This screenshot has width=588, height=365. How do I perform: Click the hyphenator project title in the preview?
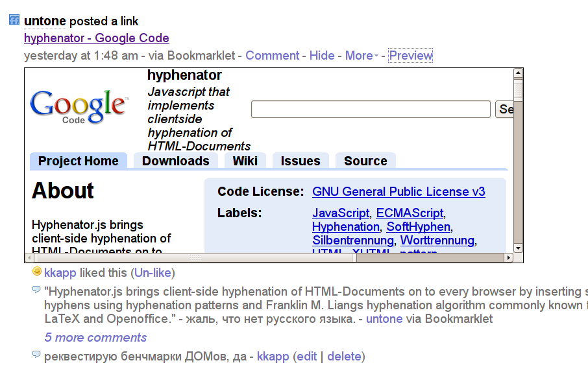[x=184, y=75]
